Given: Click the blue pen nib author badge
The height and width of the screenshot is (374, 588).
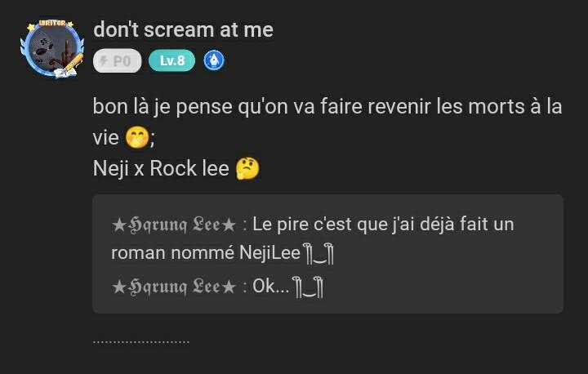Looking at the screenshot, I should pyautogui.click(x=214, y=61).
